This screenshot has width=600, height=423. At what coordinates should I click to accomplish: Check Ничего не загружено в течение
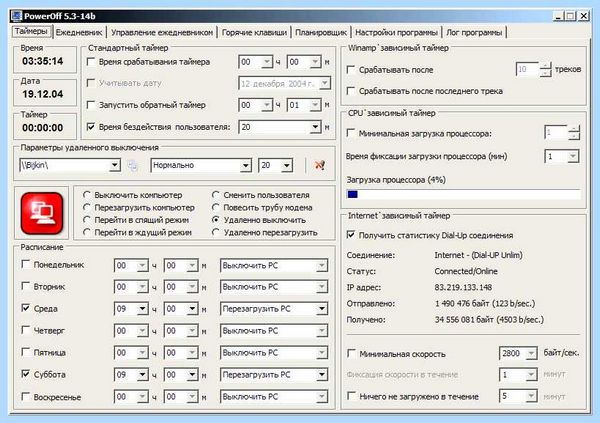pyautogui.click(x=351, y=396)
